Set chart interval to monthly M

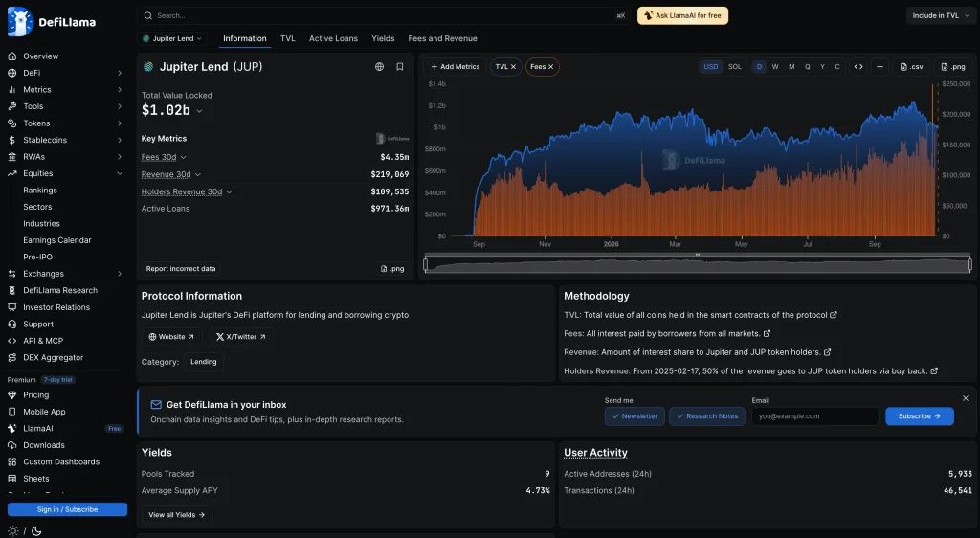pyautogui.click(x=791, y=67)
